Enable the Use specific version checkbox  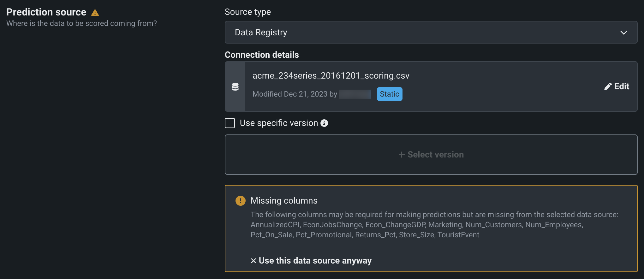click(230, 123)
